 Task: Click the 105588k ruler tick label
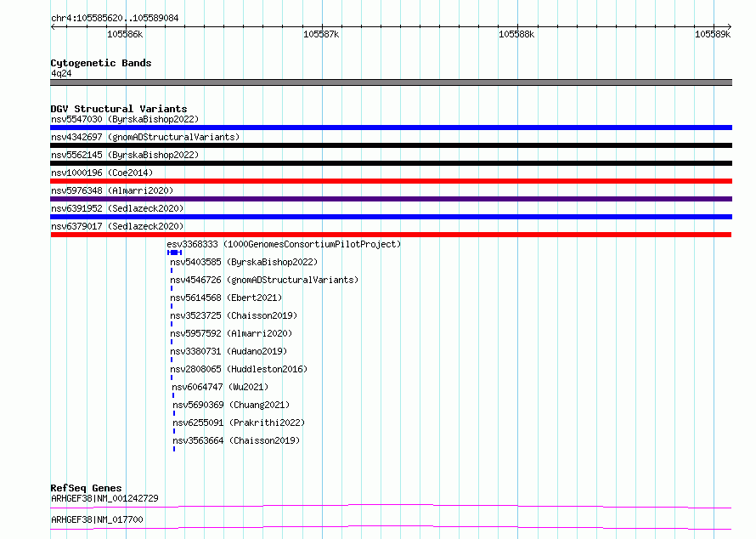[516, 34]
